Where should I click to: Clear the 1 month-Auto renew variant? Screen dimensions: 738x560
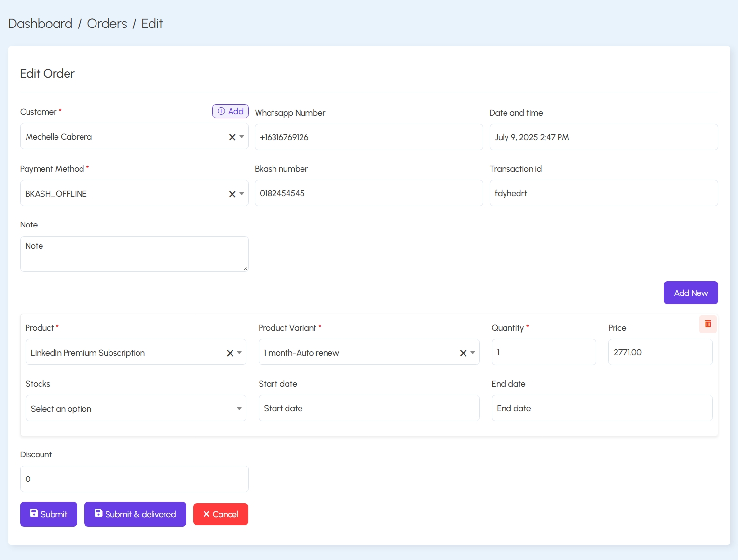tap(463, 353)
